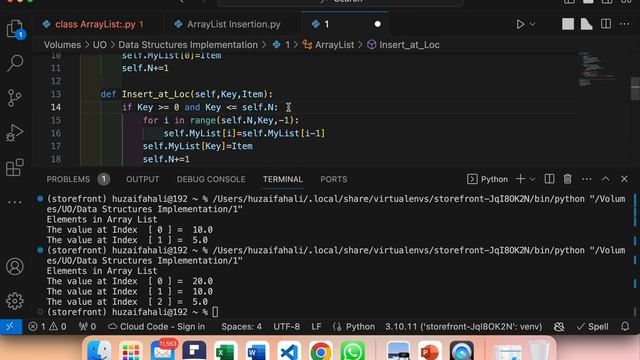This screenshot has height=360, width=640.
Task: Kill terminal with trash icon
Action: click(x=567, y=179)
